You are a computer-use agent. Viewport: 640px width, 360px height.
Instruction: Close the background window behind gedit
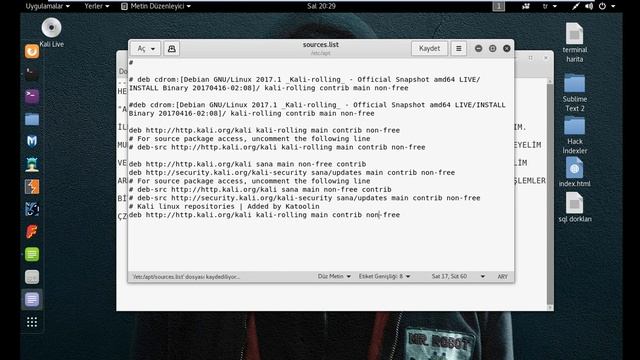coord(546,58)
